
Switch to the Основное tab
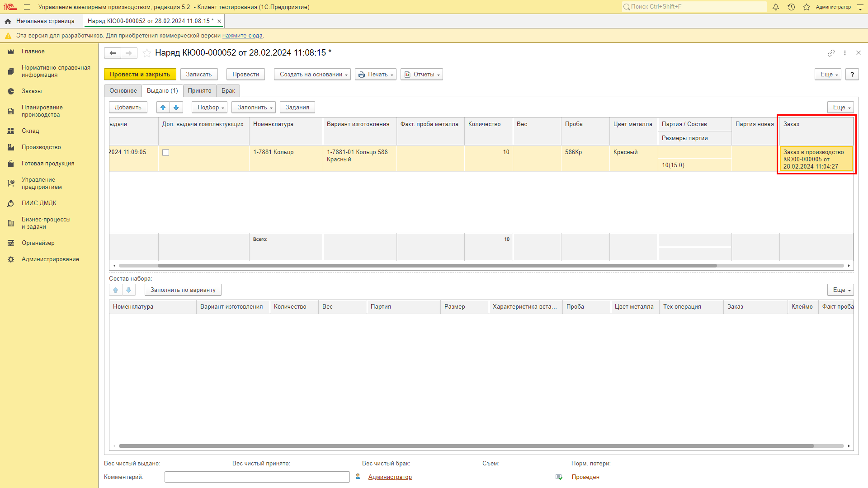click(x=123, y=91)
